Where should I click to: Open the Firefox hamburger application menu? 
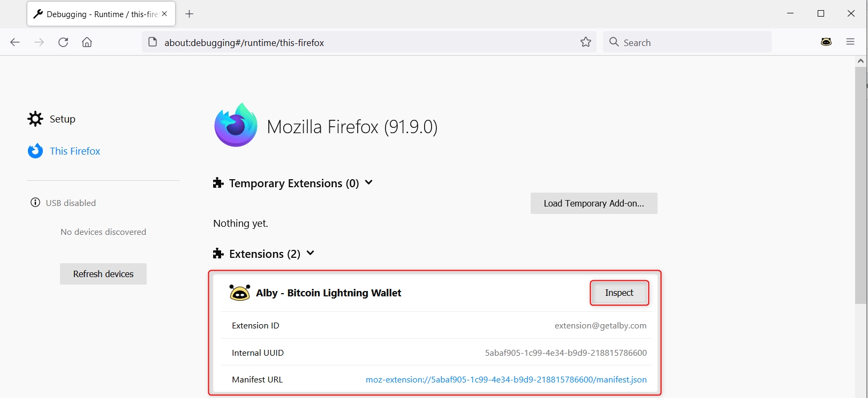click(x=850, y=42)
